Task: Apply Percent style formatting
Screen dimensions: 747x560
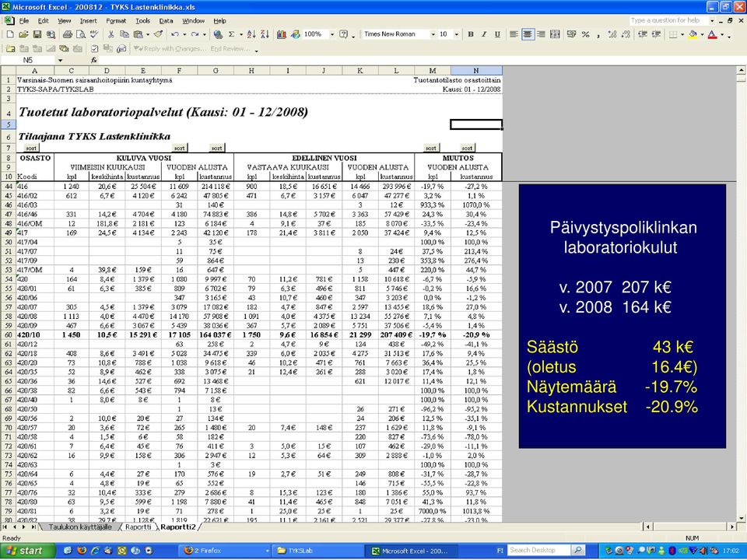Action: [x=585, y=34]
